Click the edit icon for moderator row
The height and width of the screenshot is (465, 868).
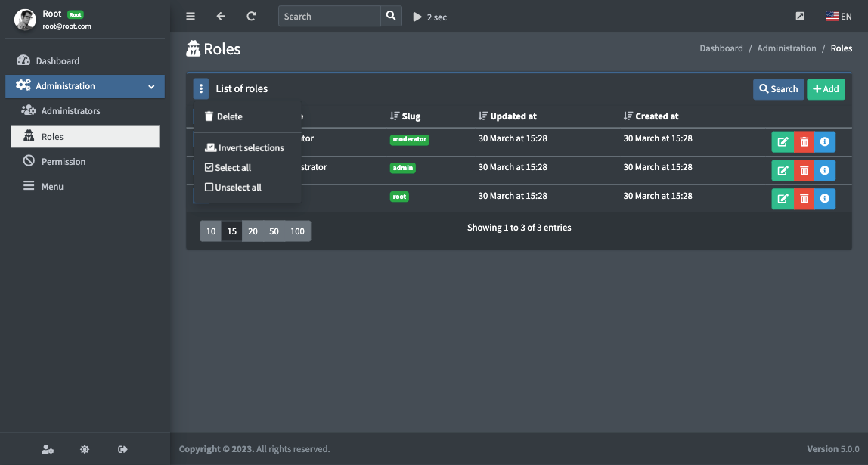(783, 141)
